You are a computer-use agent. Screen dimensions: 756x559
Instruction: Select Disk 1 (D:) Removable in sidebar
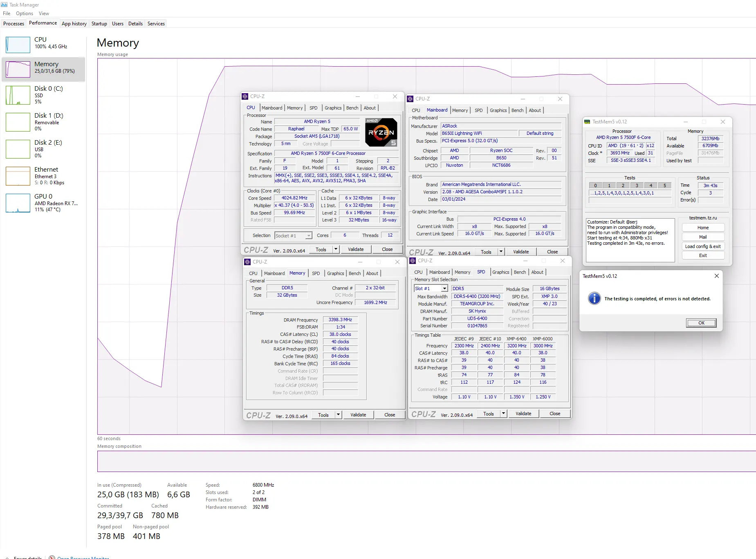click(44, 122)
